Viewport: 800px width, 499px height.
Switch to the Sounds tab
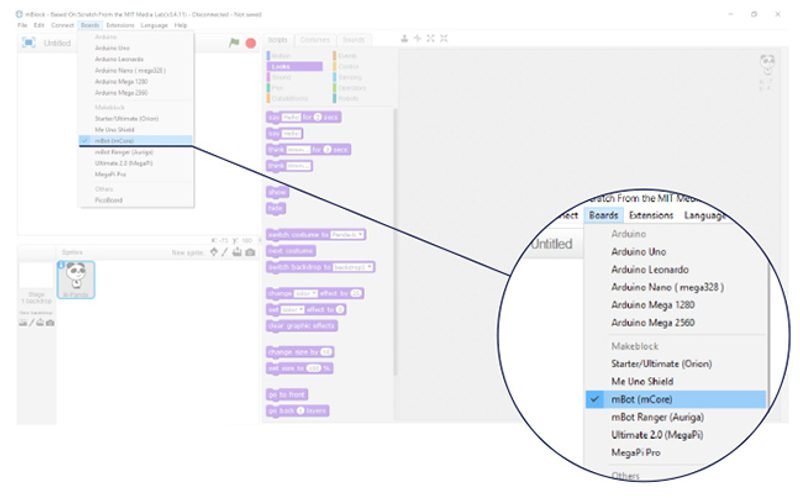click(x=353, y=40)
